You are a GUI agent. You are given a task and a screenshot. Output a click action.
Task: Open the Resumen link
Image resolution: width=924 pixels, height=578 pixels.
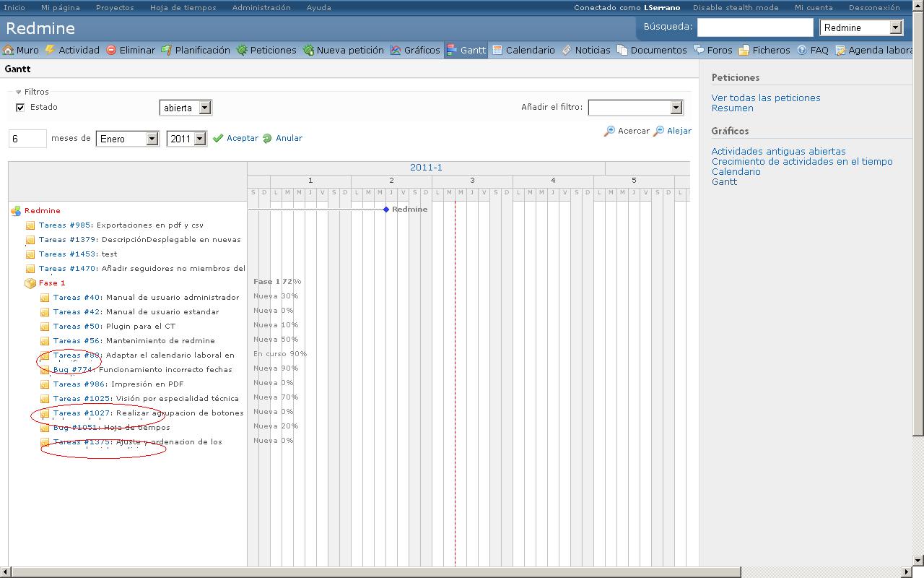733,108
